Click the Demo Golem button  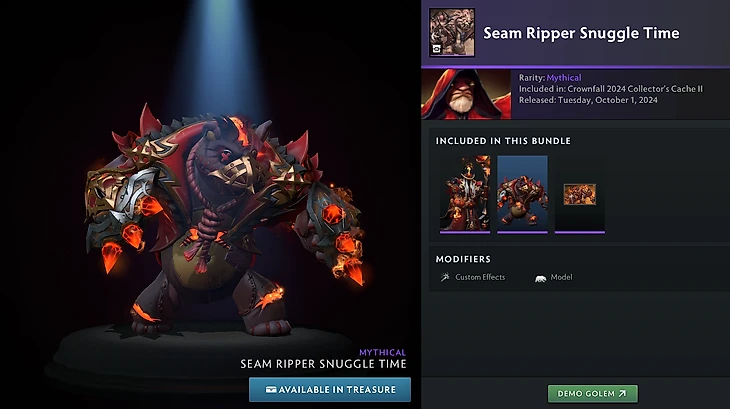click(593, 394)
